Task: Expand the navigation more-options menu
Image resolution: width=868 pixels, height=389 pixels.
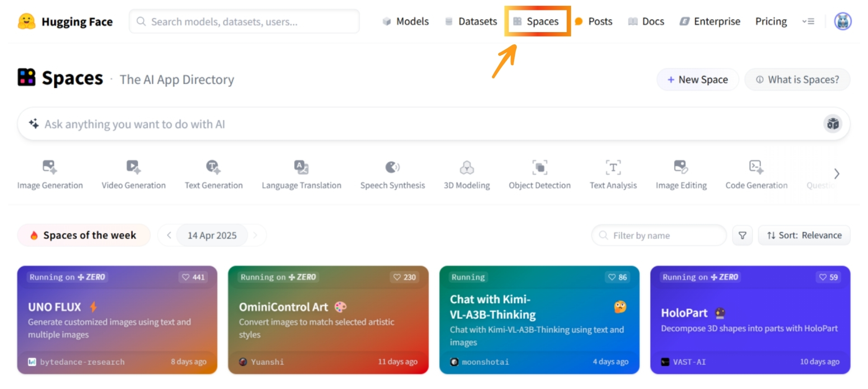Action: tap(808, 21)
